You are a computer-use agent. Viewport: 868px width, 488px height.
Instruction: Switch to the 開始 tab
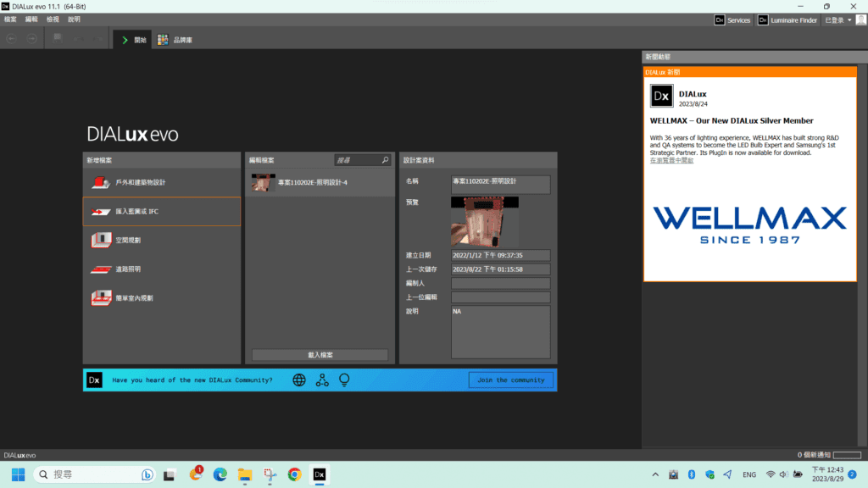tap(133, 40)
